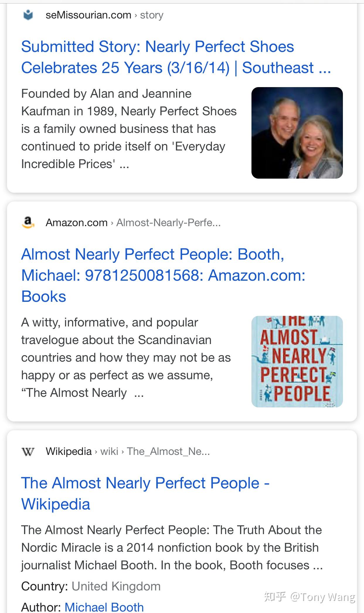Click the Amazon favicon icon
The width and height of the screenshot is (364, 613).
point(28,223)
